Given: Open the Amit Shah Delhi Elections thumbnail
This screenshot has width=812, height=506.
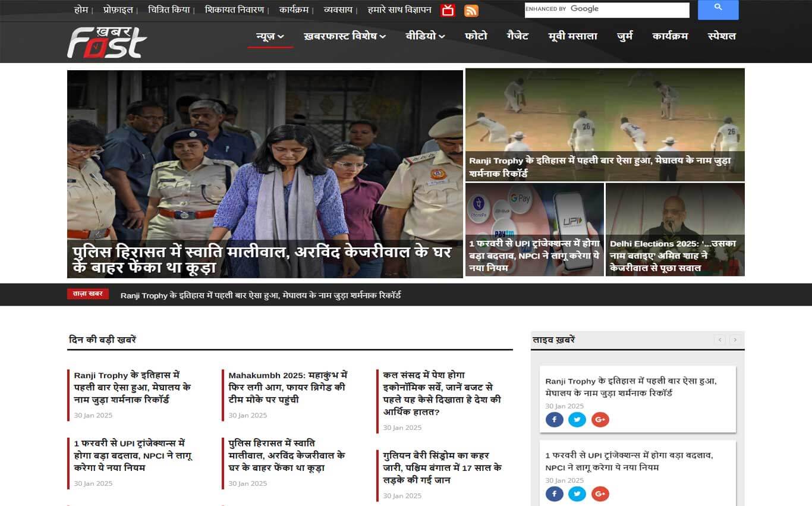Looking at the screenshot, I should click(675, 229).
